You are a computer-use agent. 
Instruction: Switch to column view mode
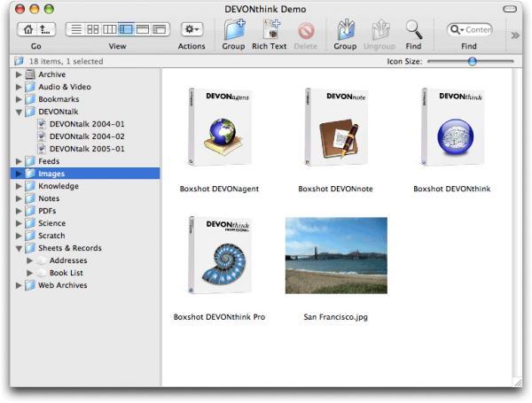pos(109,29)
